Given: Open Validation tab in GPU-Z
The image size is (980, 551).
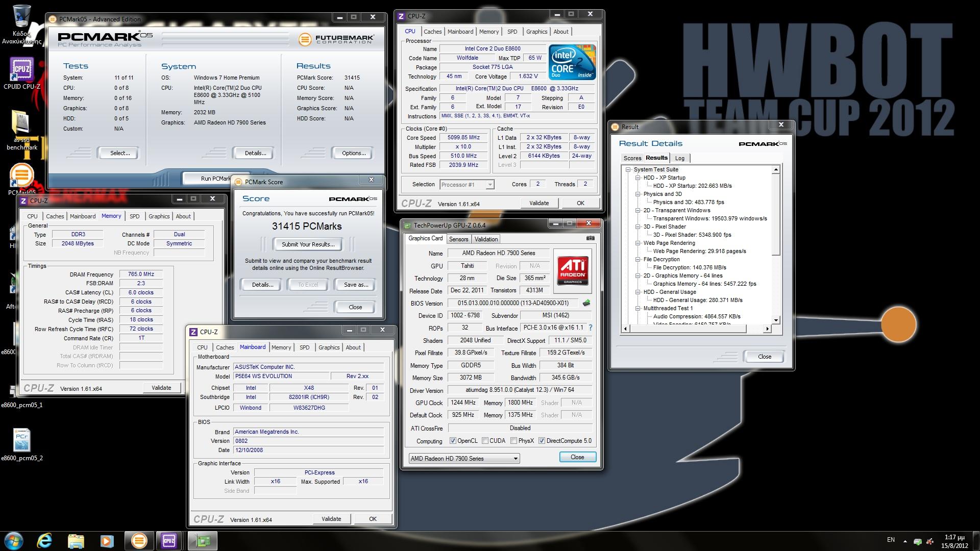Looking at the screenshot, I should click(x=486, y=239).
